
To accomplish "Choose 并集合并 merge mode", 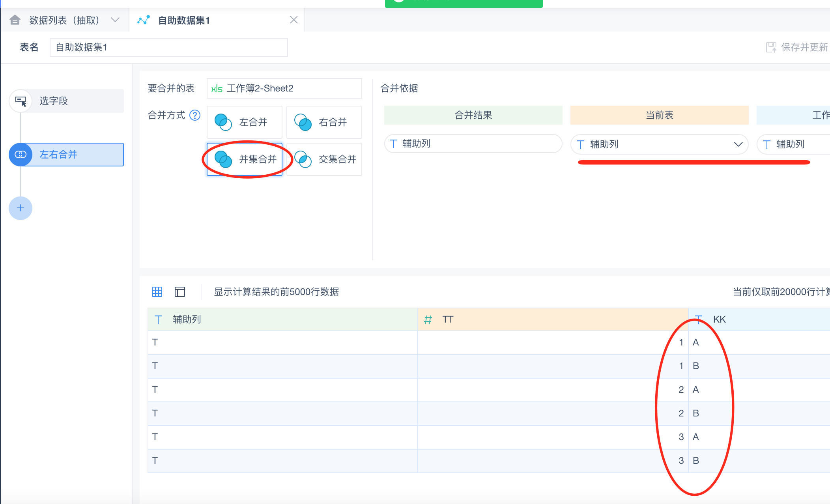I will point(245,159).
